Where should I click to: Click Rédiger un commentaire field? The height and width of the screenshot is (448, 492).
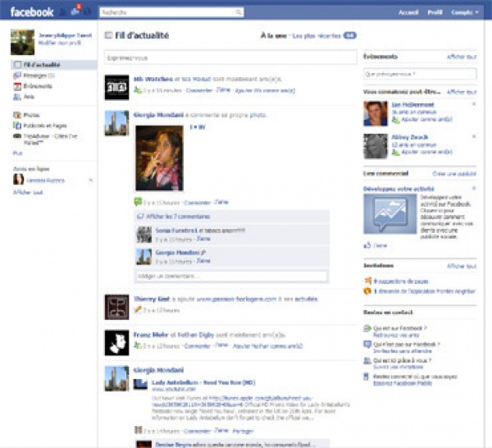(x=231, y=276)
